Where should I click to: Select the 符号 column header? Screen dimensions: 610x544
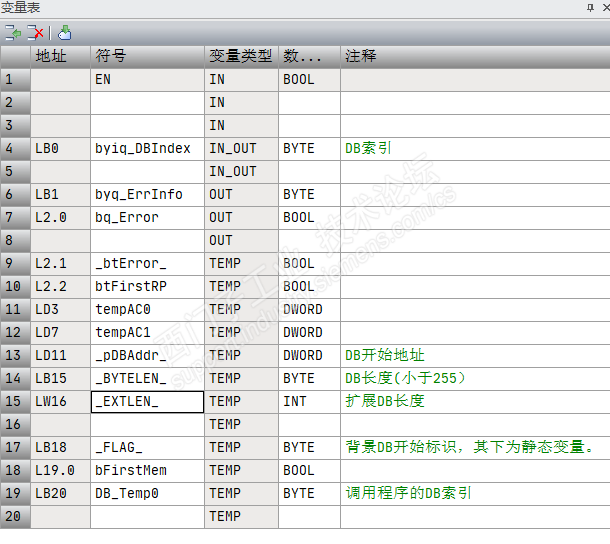[x=147, y=56]
